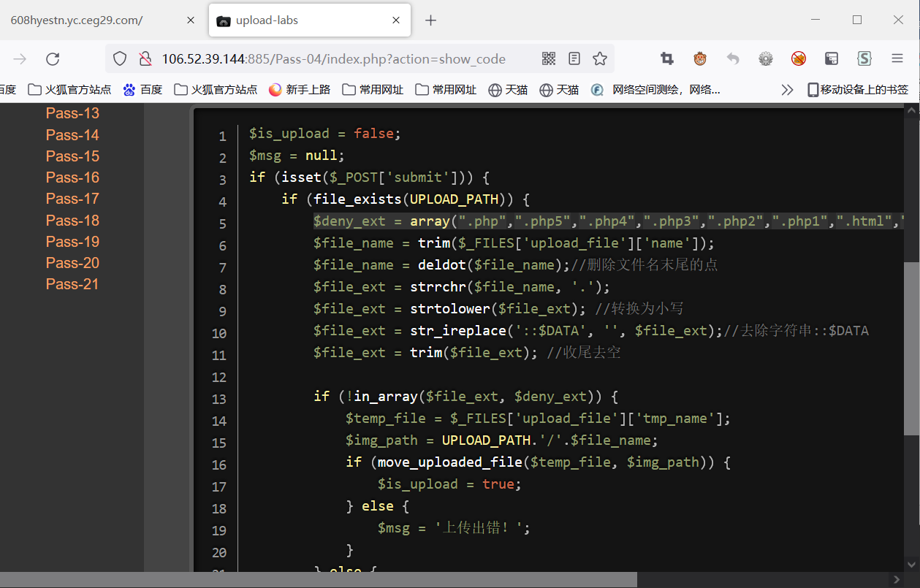Screen dimensions: 920x588
Task: Open Pass-14 in the sidebar
Action: (72, 135)
